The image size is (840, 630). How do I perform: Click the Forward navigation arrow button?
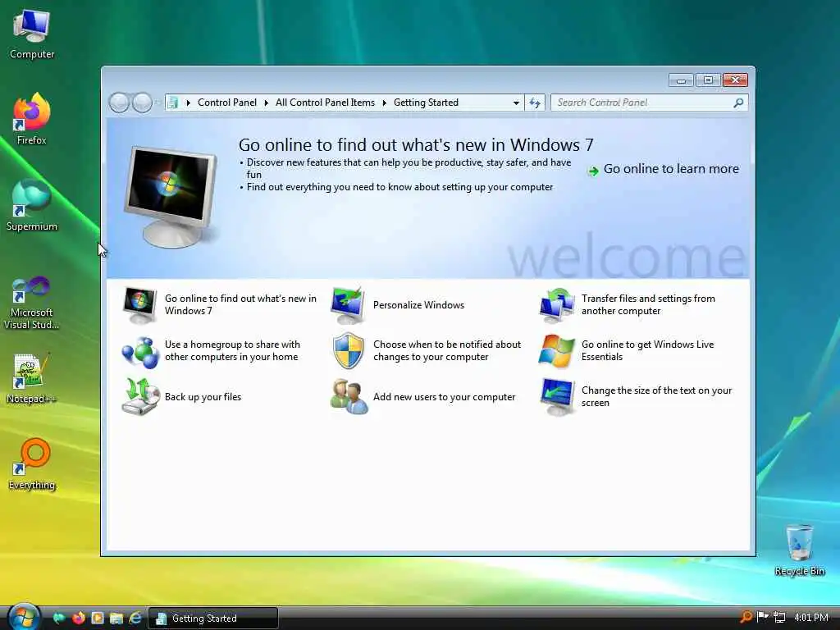pyautogui.click(x=142, y=103)
